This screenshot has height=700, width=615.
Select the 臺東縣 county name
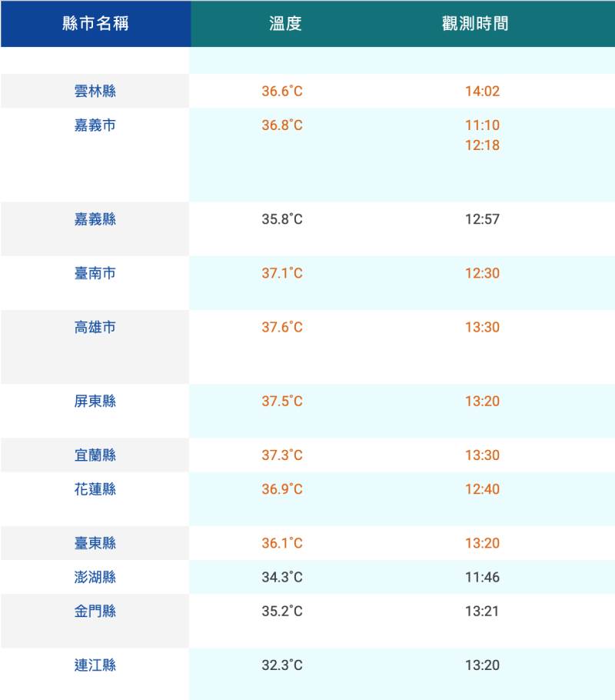[x=95, y=543]
